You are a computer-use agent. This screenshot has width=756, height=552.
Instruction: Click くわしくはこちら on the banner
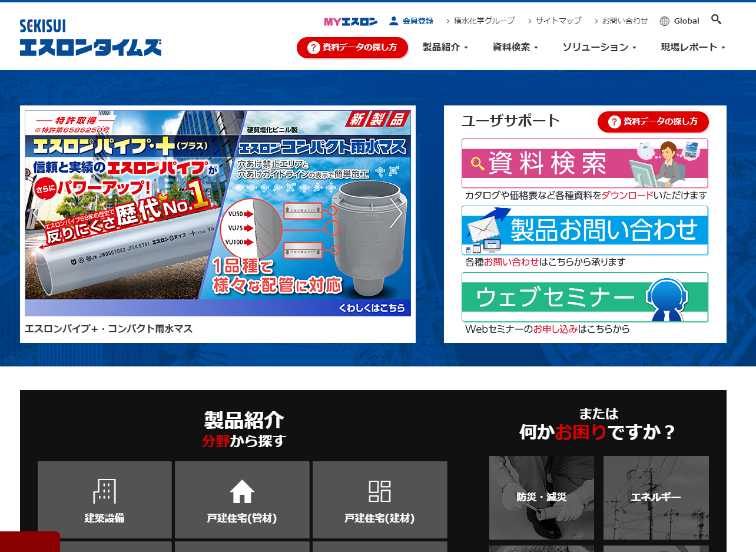372,308
